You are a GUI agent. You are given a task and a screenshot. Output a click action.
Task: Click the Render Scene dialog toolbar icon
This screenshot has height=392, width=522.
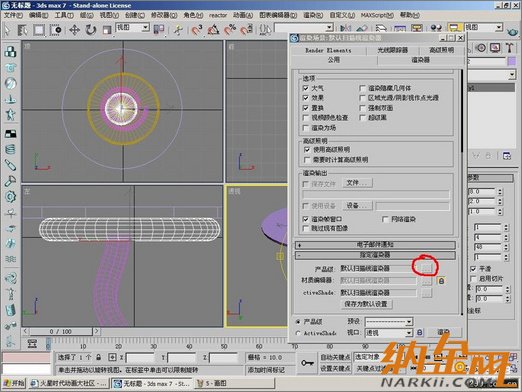pos(454,28)
